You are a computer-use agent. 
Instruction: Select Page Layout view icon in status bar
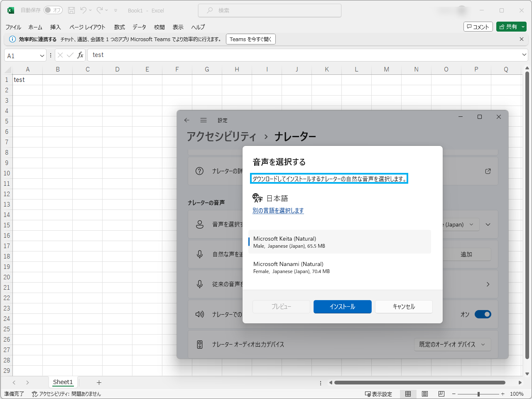[x=424, y=394]
